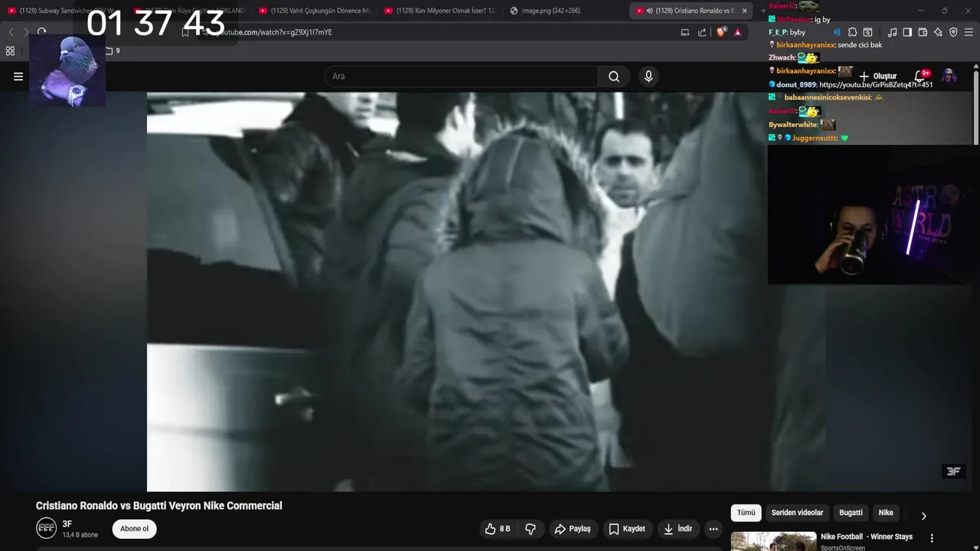Select the Bugatti filter chip
Viewport: 980px width, 551px height.
click(851, 513)
